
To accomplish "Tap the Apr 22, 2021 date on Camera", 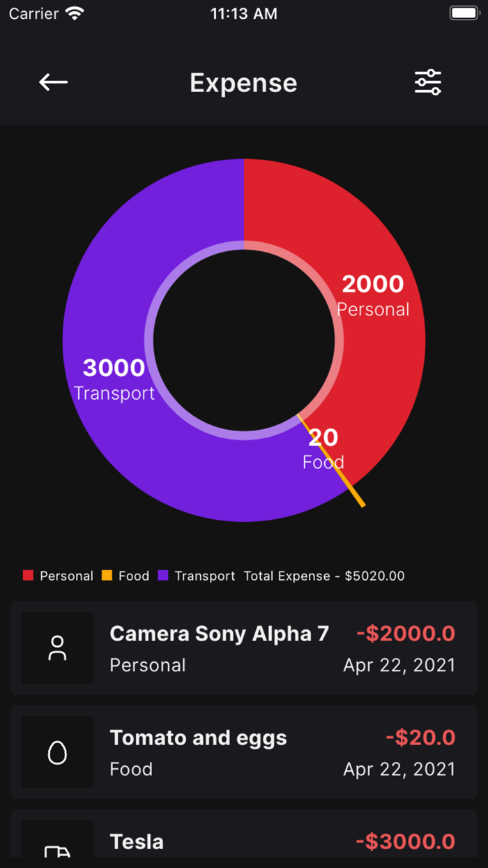I will point(399,665).
